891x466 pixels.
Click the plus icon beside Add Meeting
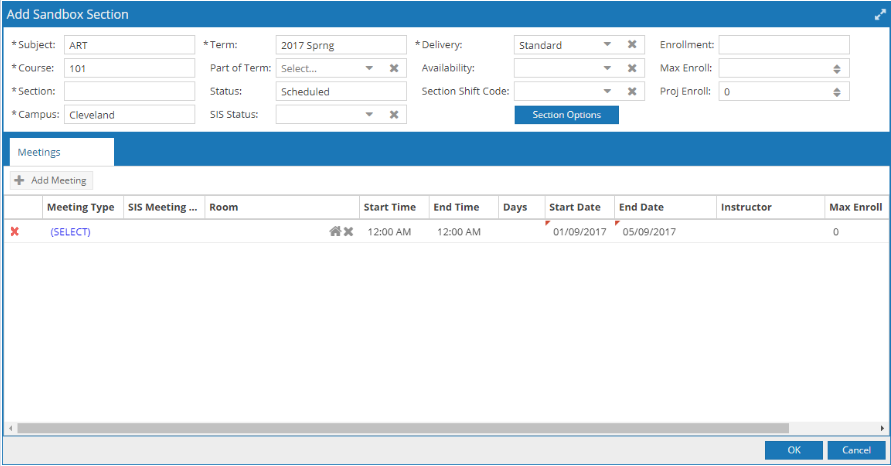coord(19,180)
